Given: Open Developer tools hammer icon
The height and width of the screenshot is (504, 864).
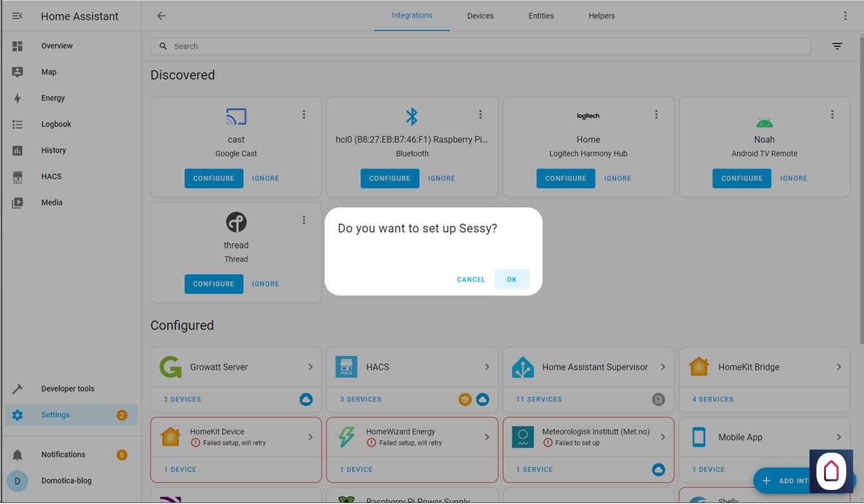Looking at the screenshot, I should (x=17, y=389).
